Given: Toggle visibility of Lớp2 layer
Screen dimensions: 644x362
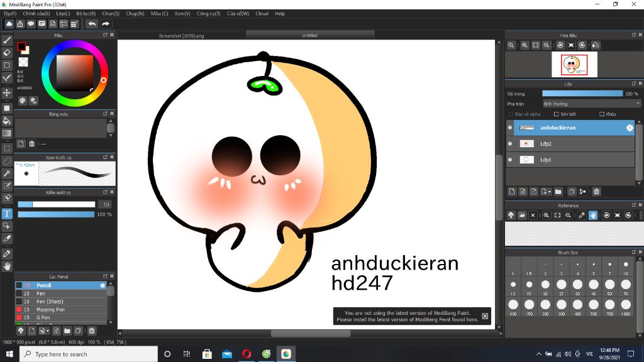Looking at the screenshot, I should pos(510,144).
